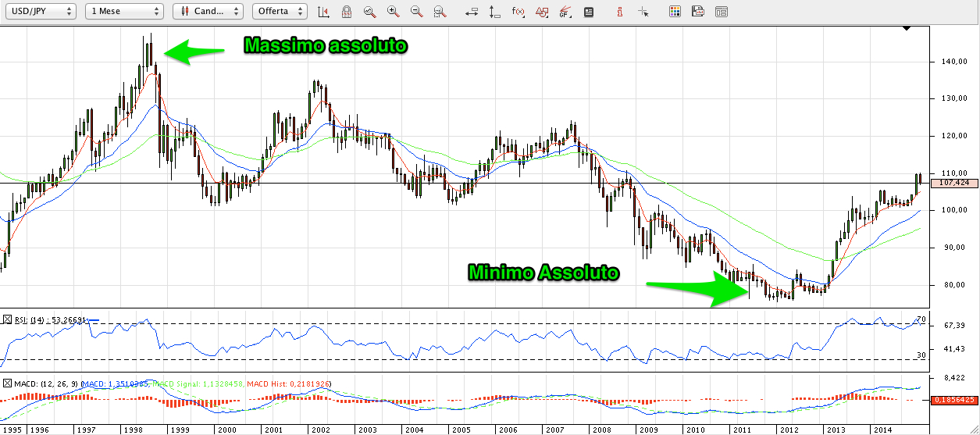The width and height of the screenshot is (980, 435).
Task: Open the 1 Mese timeframe dropdown
Action: tap(125, 12)
